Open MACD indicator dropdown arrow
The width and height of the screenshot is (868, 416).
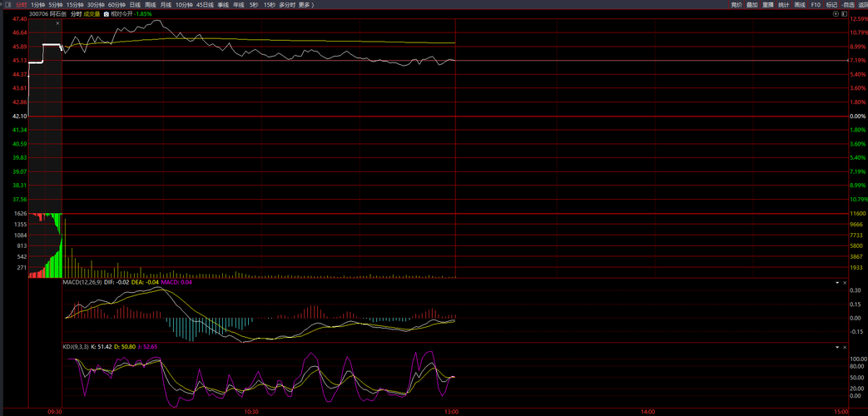click(837, 283)
